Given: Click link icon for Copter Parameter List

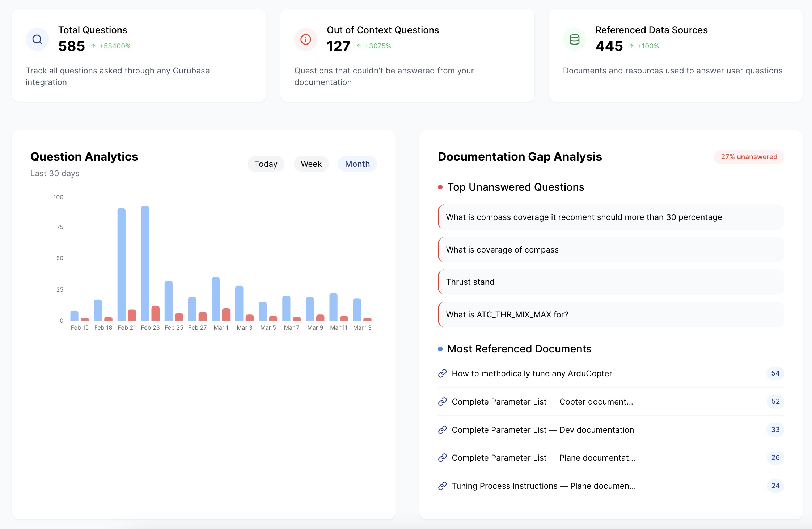Looking at the screenshot, I should [442, 402].
